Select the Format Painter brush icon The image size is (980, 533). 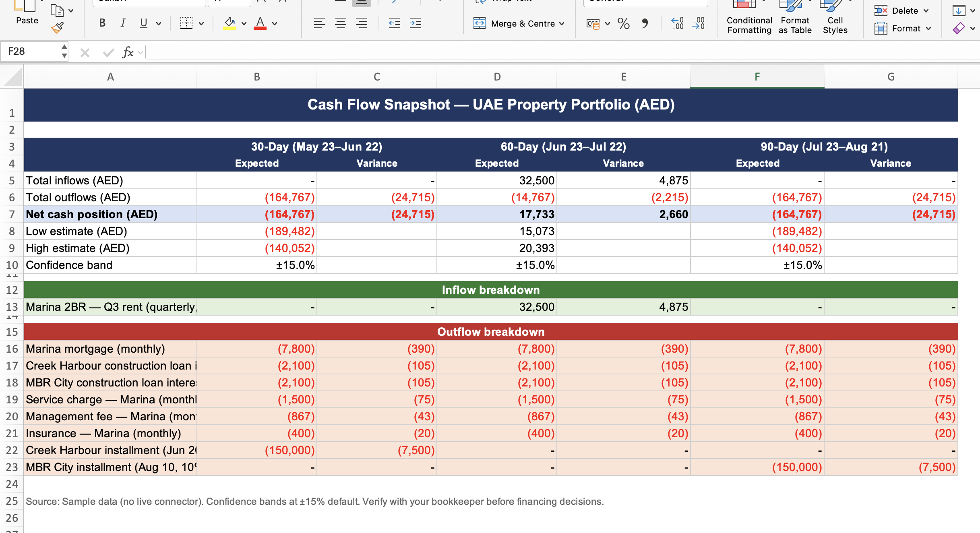click(x=58, y=28)
